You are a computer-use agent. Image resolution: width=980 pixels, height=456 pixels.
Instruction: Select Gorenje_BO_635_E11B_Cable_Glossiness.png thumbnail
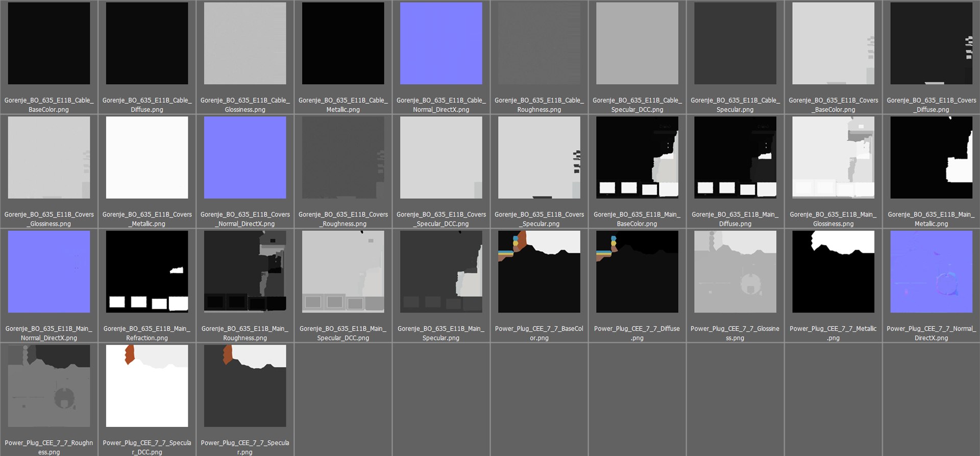click(x=245, y=43)
